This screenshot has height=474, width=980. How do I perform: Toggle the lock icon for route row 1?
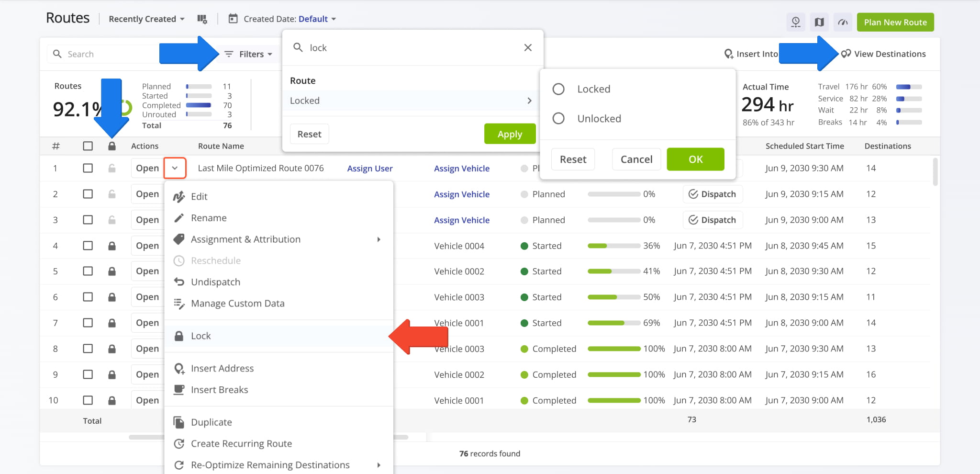(x=112, y=168)
